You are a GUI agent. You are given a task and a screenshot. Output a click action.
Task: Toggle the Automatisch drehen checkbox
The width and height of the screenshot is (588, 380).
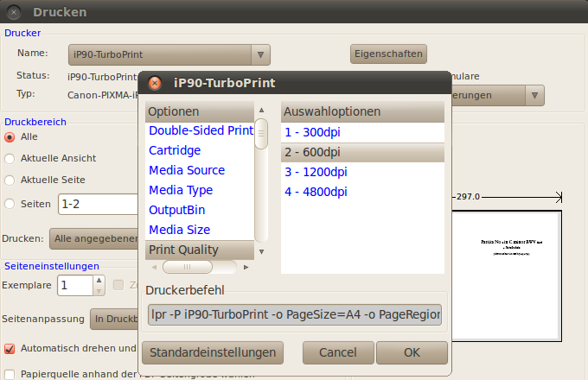pyautogui.click(x=10, y=349)
